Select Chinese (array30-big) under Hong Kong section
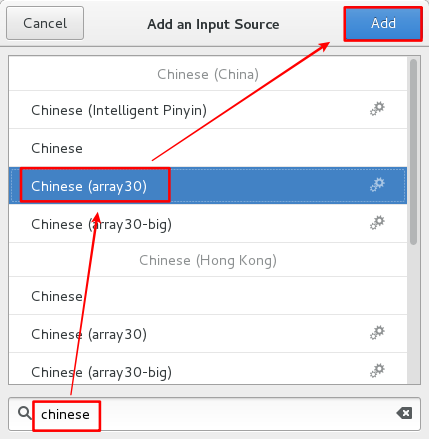Image resolution: width=429 pixels, height=439 pixels. pyautogui.click(x=208, y=369)
